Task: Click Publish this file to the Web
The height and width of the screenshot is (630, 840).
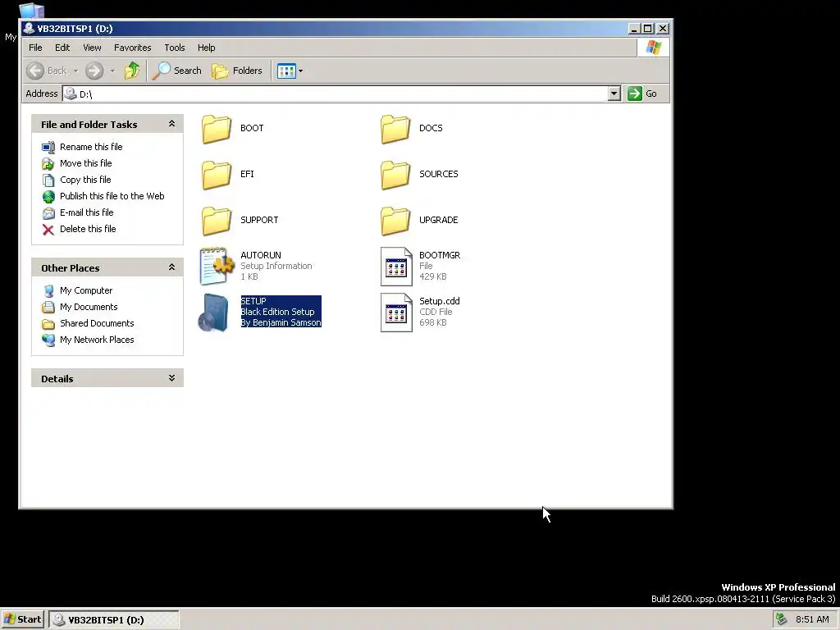Action: tap(112, 196)
